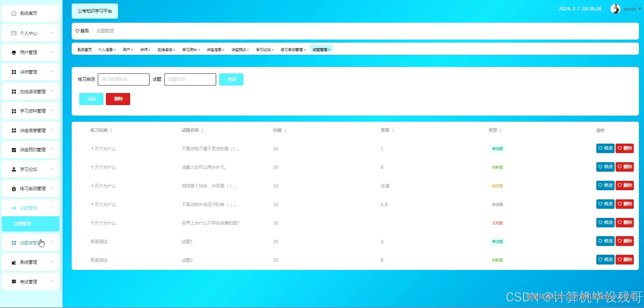Screen dimensions: 644x308
Task: Click the 考试管理 chat icon in sidebar
Action: pyautogui.click(x=14, y=282)
